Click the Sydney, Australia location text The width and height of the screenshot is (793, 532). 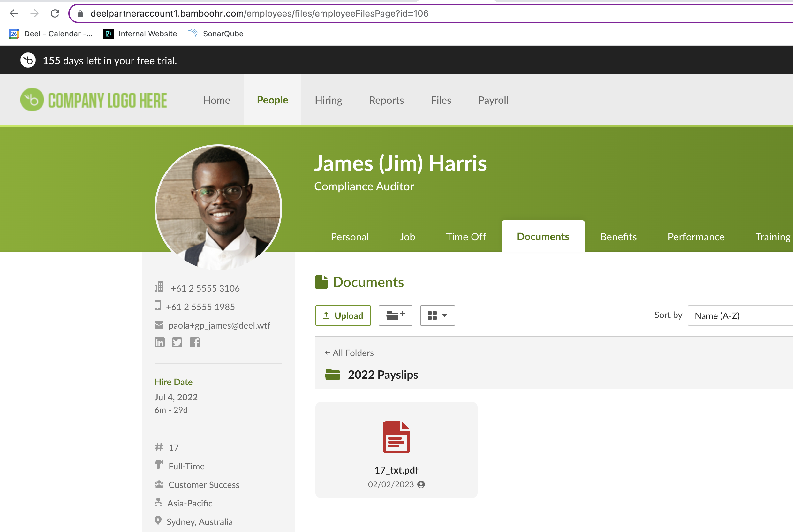[x=200, y=521]
